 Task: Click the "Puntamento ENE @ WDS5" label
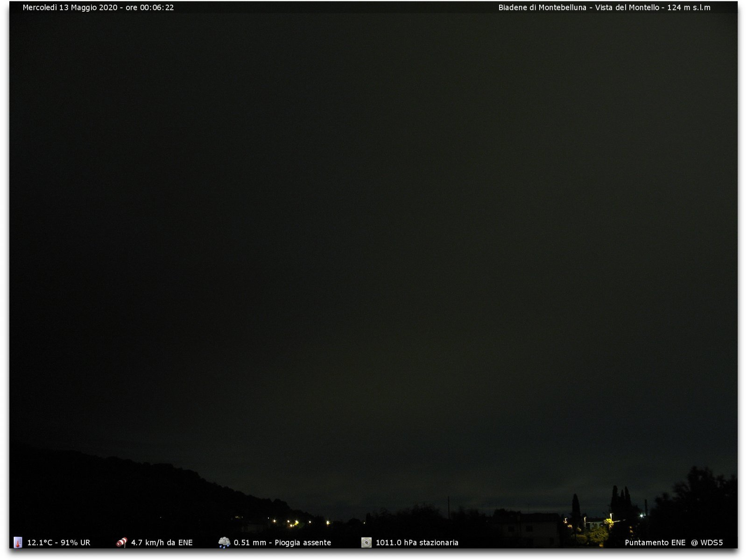tap(674, 543)
